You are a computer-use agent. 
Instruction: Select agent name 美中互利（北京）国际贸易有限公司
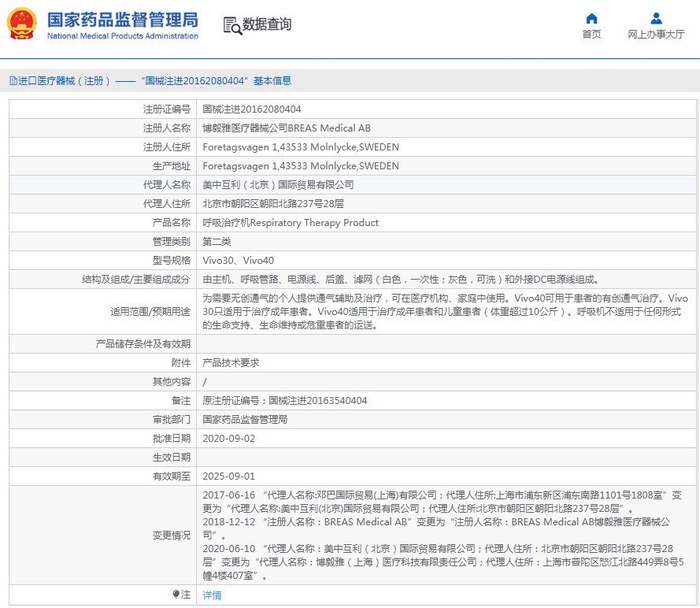pos(278,185)
